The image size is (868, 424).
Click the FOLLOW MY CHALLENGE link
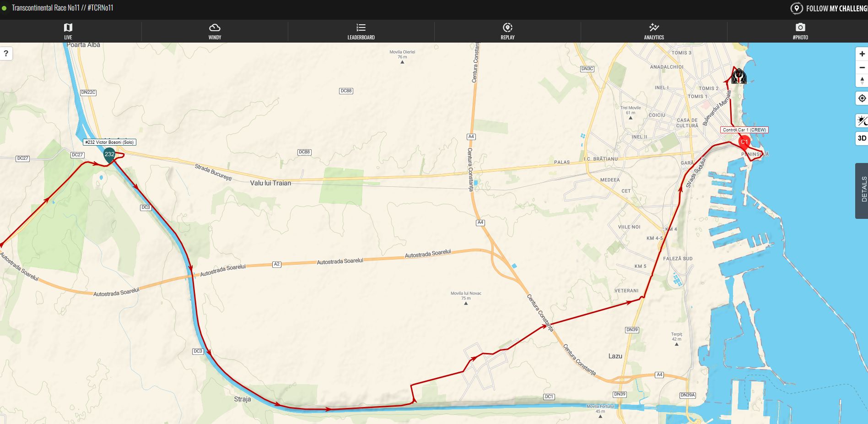829,9
